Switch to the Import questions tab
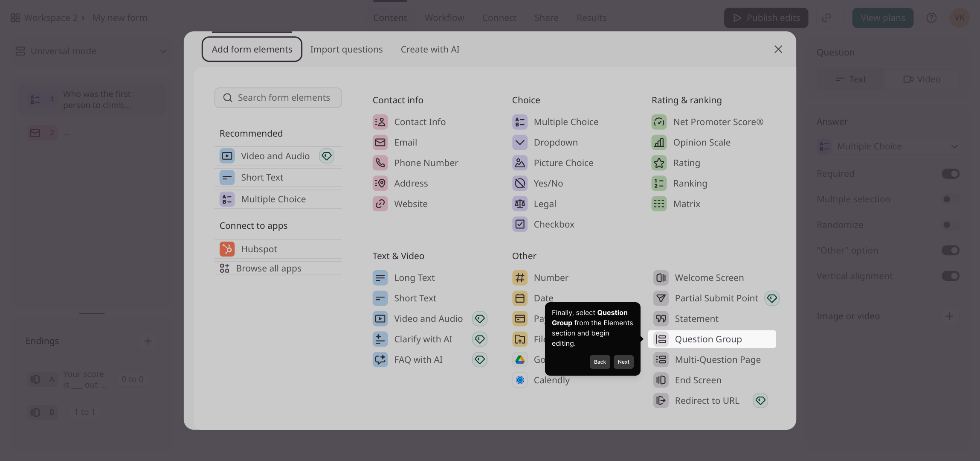This screenshot has height=461, width=980. (x=346, y=50)
